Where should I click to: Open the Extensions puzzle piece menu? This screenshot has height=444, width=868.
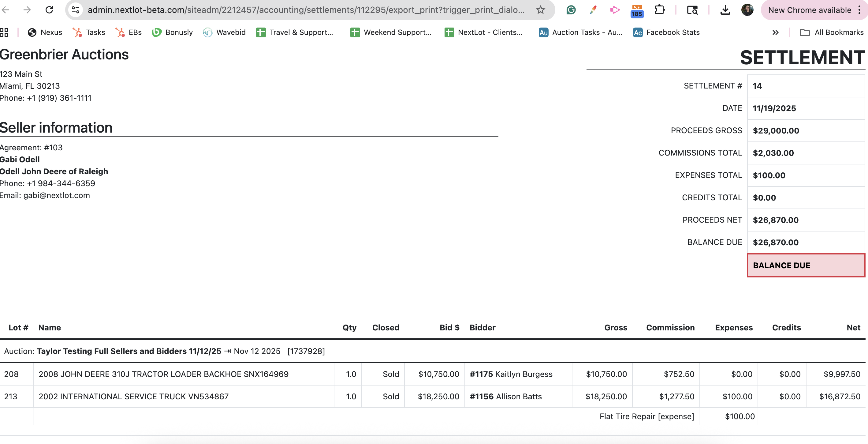click(x=659, y=10)
